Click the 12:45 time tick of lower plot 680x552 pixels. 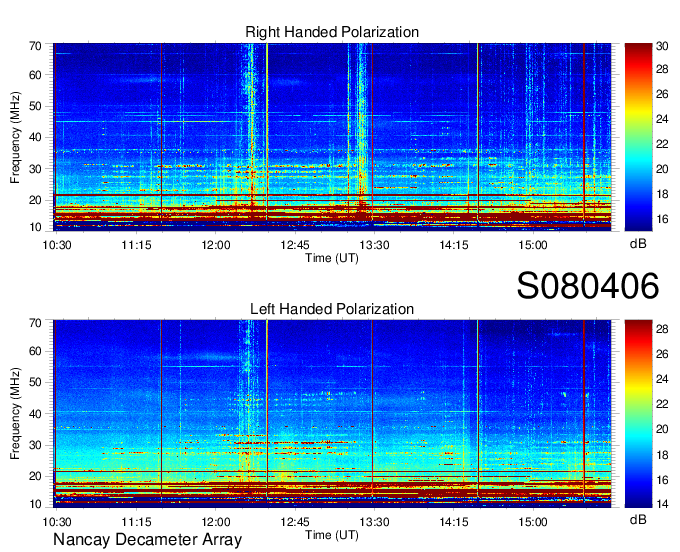(x=295, y=522)
